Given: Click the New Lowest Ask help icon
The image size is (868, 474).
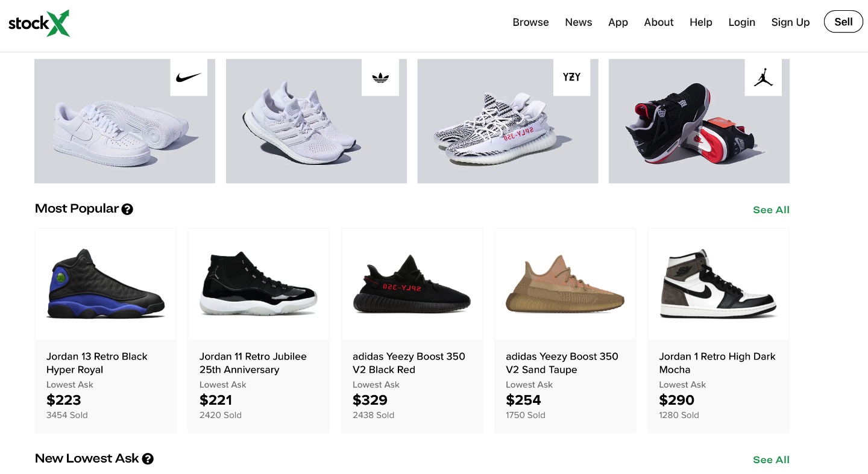Looking at the screenshot, I should click(x=148, y=459).
